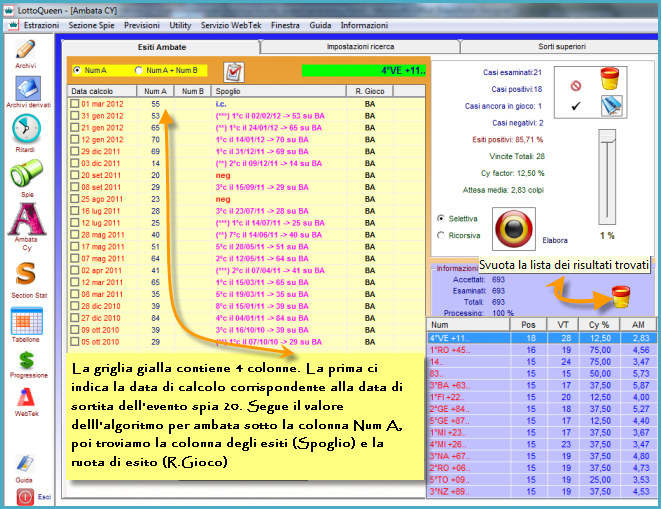
Task: Choose the Selettiva radio option
Action: (x=441, y=218)
